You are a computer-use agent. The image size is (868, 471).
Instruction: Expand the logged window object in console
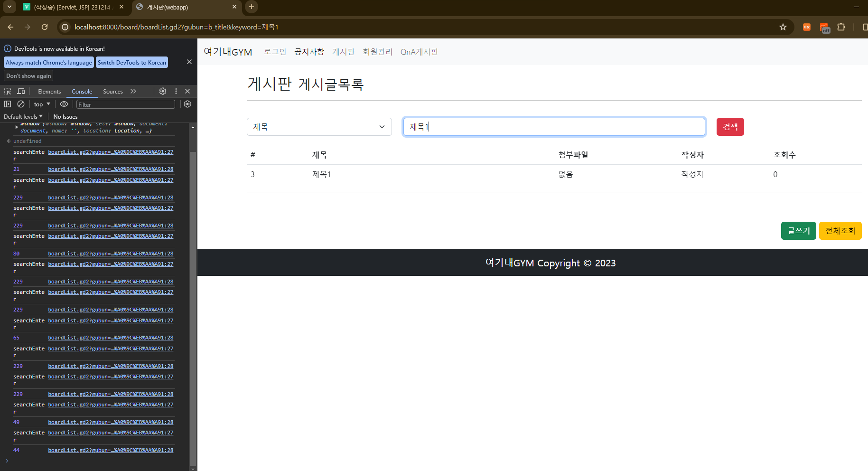pyautogui.click(x=17, y=127)
